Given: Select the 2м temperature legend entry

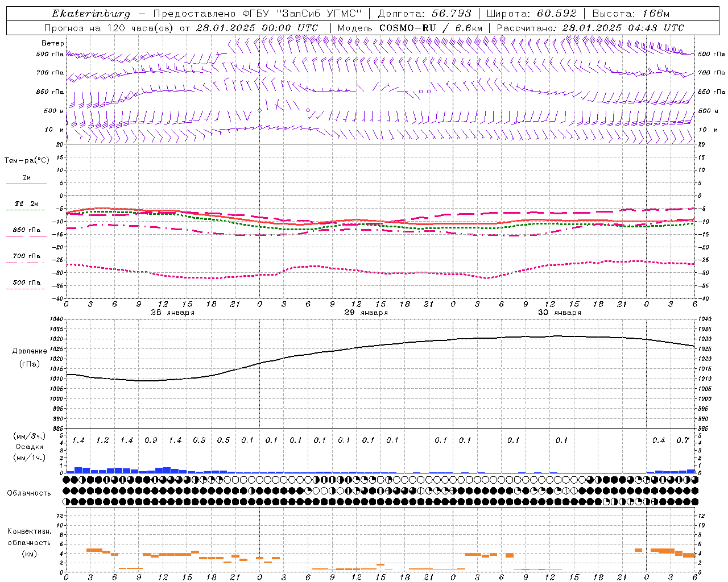Looking at the screenshot, I should (x=27, y=177).
